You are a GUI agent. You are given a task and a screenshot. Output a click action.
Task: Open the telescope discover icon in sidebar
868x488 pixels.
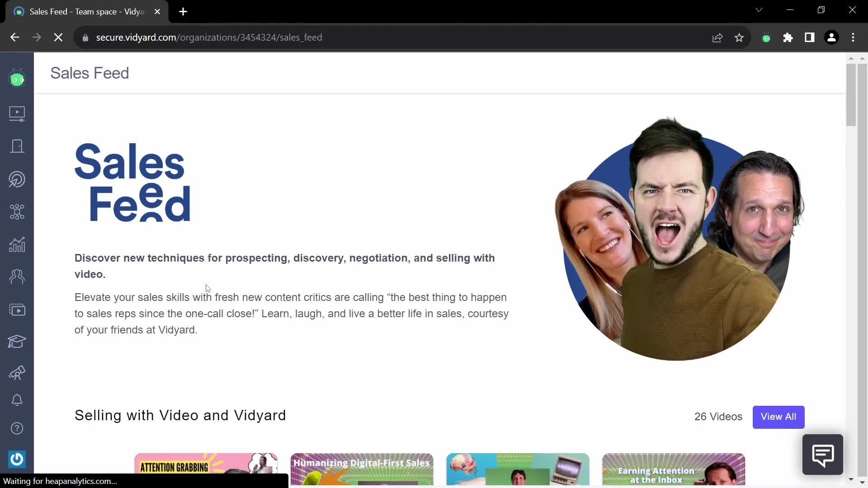click(x=17, y=373)
